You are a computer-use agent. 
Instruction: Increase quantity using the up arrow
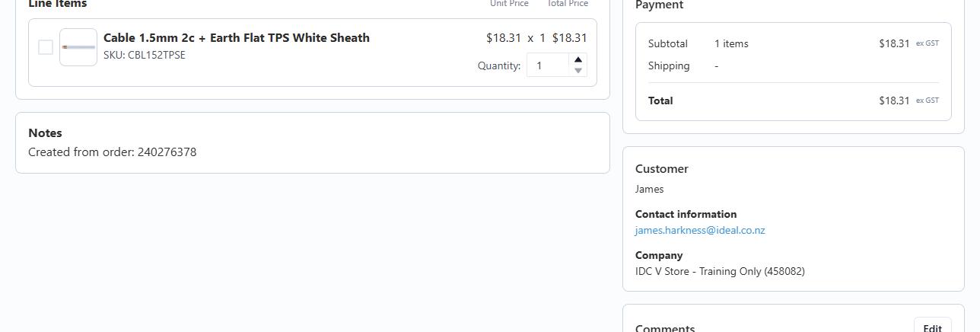click(x=578, y=59)
